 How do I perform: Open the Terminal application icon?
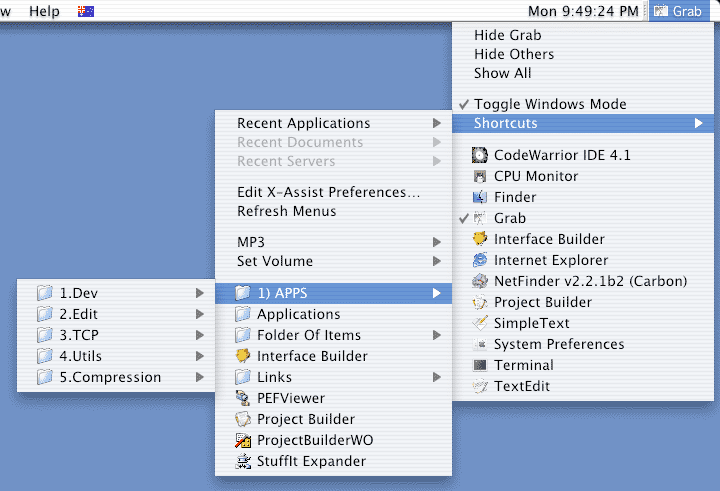(478, 365)
